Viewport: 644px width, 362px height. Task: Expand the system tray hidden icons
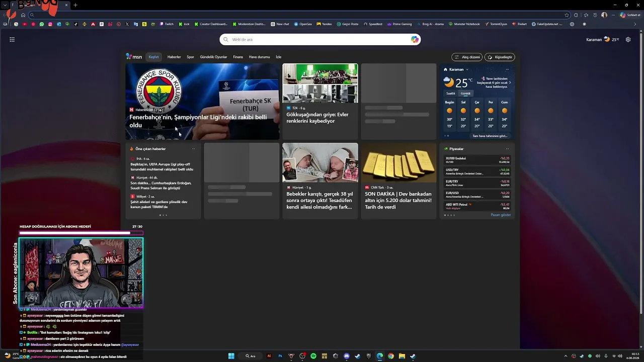click(x=566, y=356)
